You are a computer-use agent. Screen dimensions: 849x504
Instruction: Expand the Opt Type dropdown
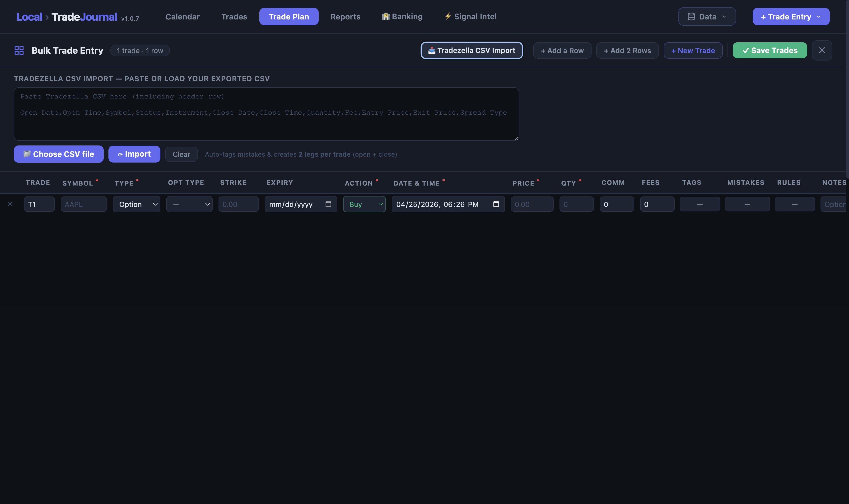click(189, 204)
